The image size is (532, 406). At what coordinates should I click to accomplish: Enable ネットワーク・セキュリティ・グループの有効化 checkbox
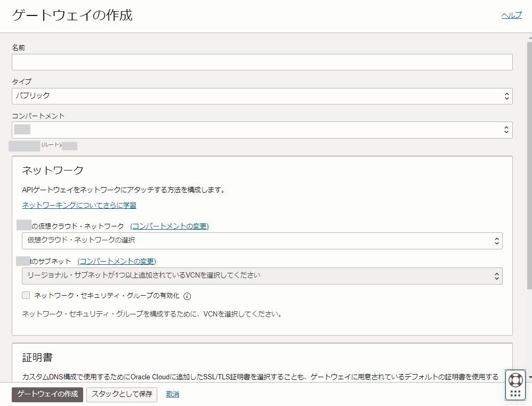click(26, 295)
